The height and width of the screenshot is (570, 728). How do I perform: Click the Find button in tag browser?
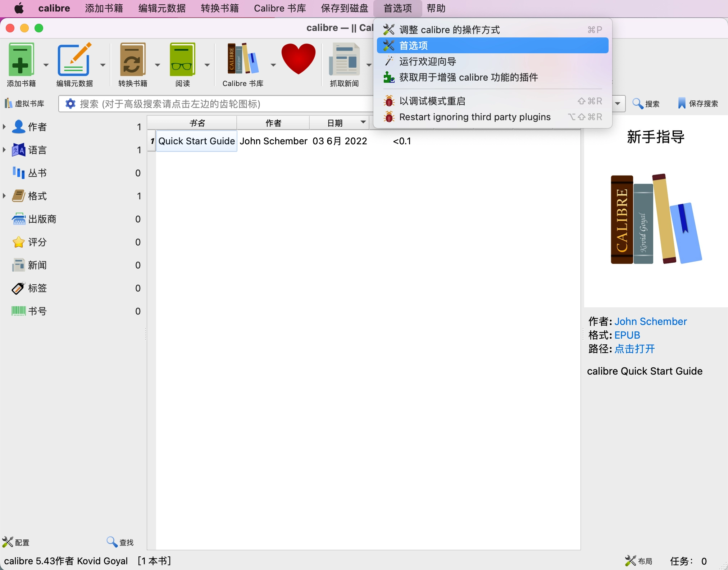[120, 542]
